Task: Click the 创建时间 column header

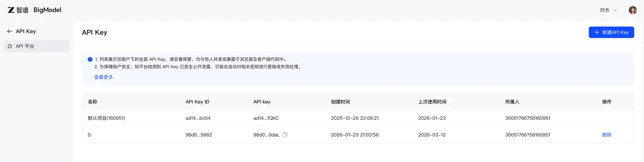Action: pos(341,102)
